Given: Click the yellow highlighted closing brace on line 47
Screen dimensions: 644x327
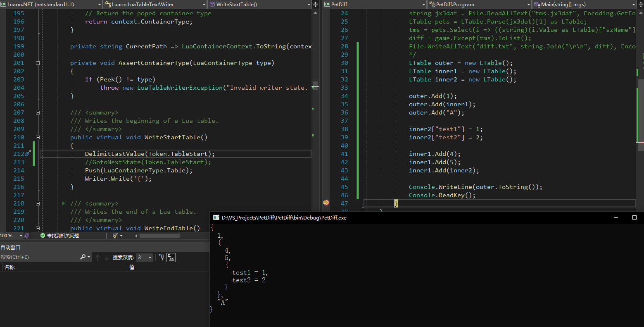Looking at the screenshot, I should click(396, 203).
